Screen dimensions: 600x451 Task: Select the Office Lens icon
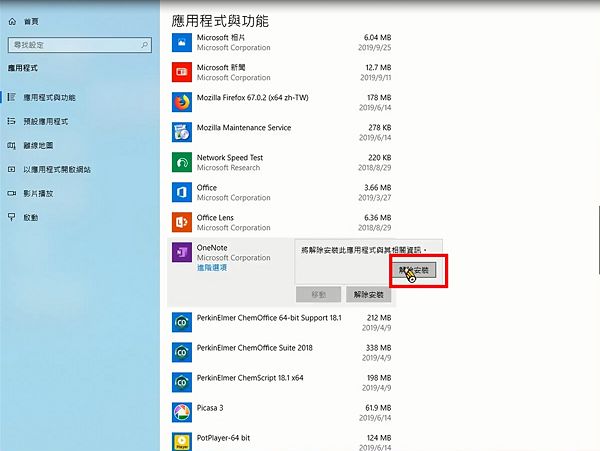click(x=181, y=222)
